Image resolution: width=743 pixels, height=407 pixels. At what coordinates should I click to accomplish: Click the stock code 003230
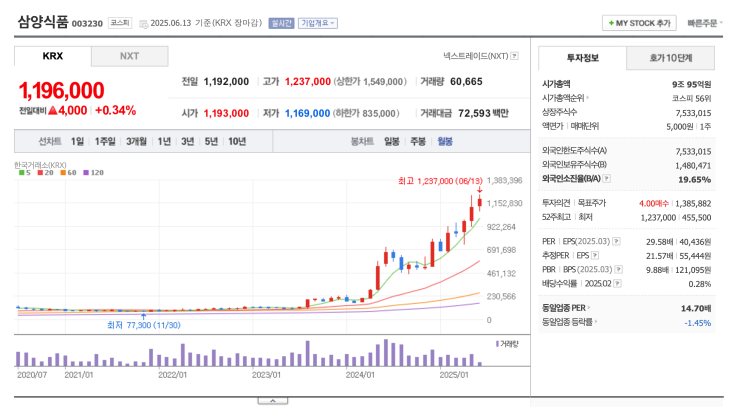click(87, 24)
